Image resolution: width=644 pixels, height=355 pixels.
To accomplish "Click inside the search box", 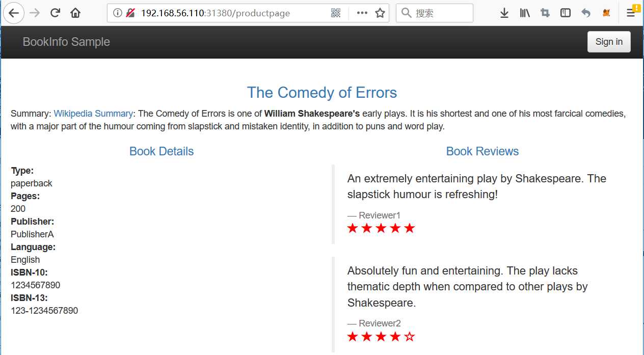I will [x=435, y=13].
